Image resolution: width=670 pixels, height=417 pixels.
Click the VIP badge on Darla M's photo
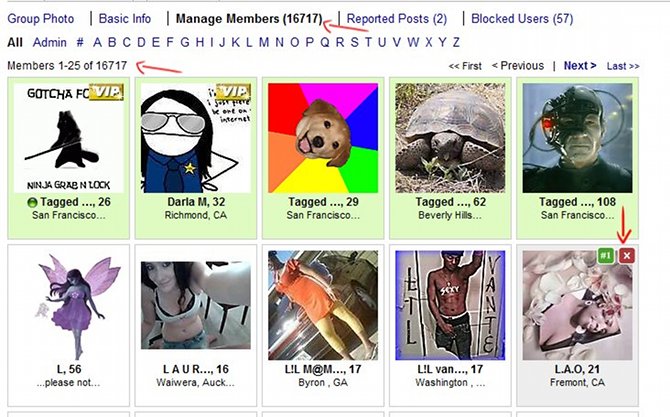pyautogui.click(x=233, y=92)
